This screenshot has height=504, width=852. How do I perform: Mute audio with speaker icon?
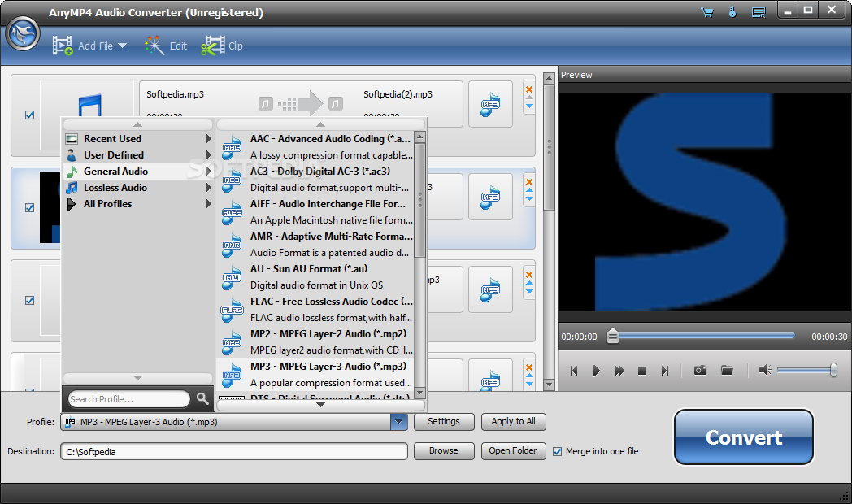pyautogui.click(x=765, y=371)
